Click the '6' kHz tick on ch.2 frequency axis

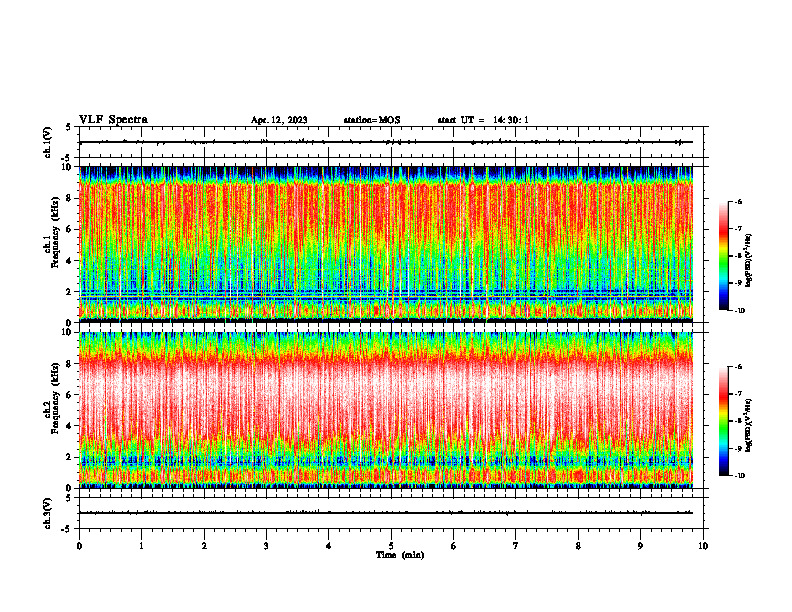[x=70, y=395]
